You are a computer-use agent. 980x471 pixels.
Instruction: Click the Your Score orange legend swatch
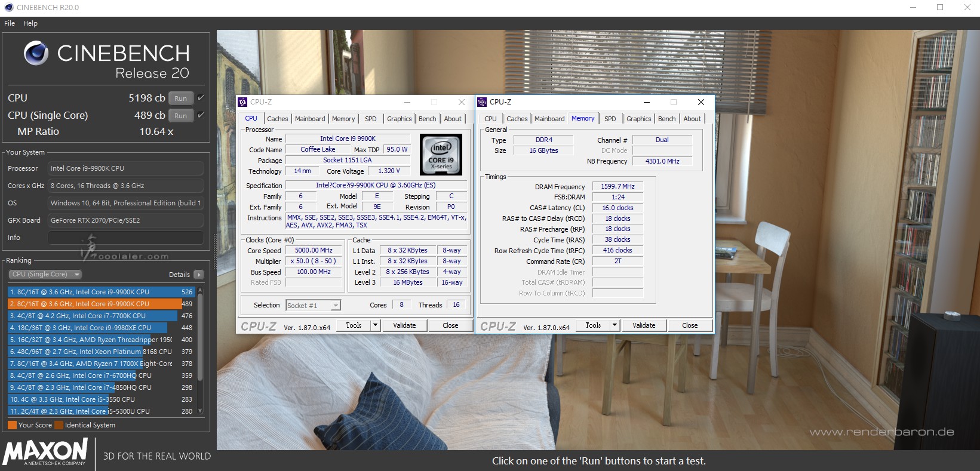click(12, 425)
